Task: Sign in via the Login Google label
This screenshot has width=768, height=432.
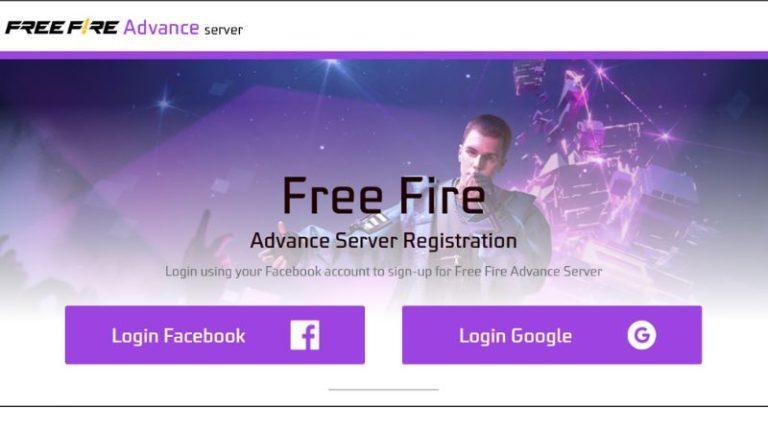Action: (515, 336)
